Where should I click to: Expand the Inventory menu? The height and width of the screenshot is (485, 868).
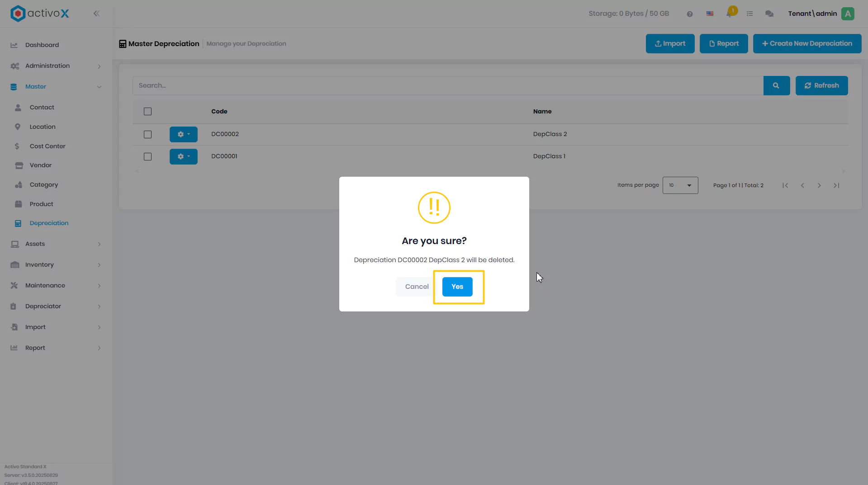coord(56,264)
